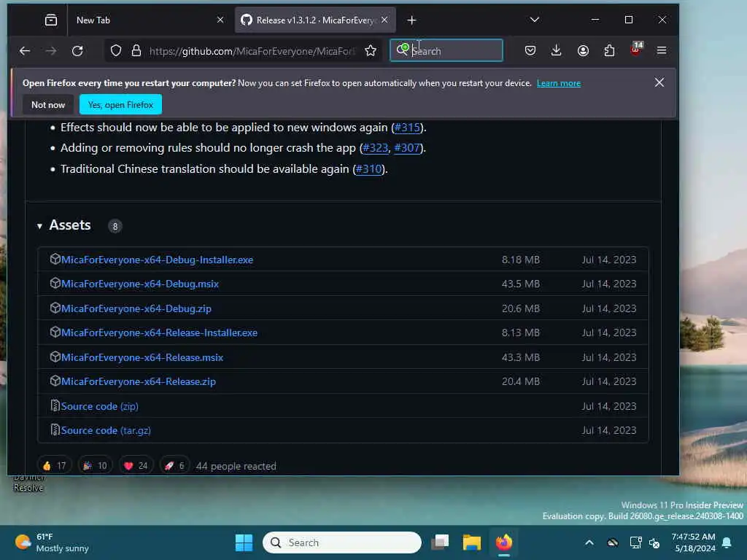Open Firefox application hamburger menu

coord(662,50)
